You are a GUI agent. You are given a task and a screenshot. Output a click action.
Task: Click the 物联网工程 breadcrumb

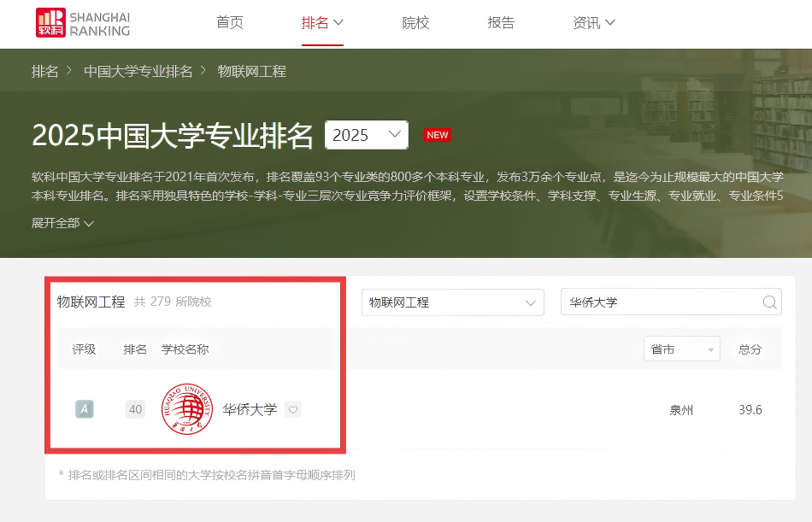251,71
